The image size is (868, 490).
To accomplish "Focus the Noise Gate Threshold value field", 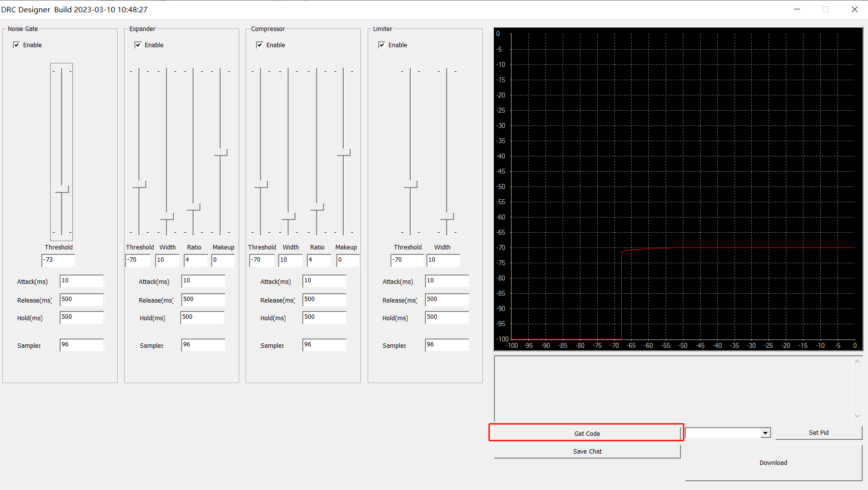I will click(x=59, y=260).
